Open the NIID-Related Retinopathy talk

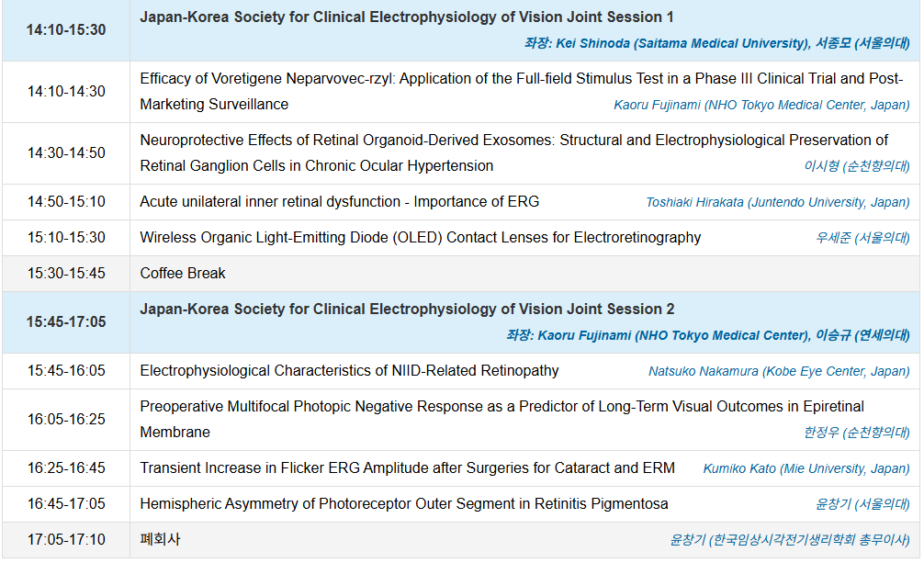coord(349,371)
